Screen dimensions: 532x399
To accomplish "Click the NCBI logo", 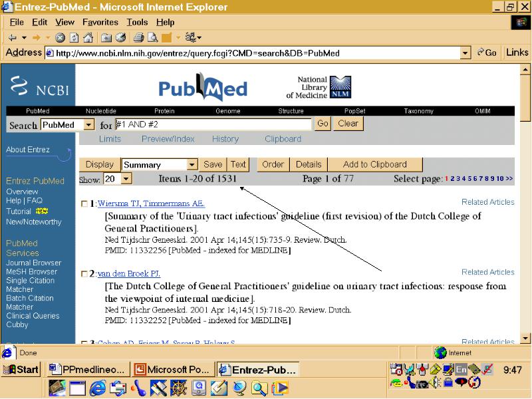I will point(40,86).
